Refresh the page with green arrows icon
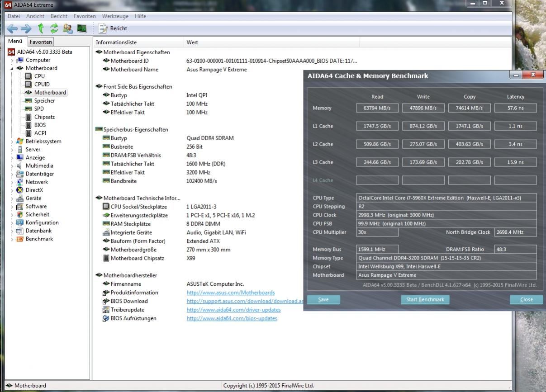The width and height of the screenshot is (546, 392). click(x=55, y=28)
